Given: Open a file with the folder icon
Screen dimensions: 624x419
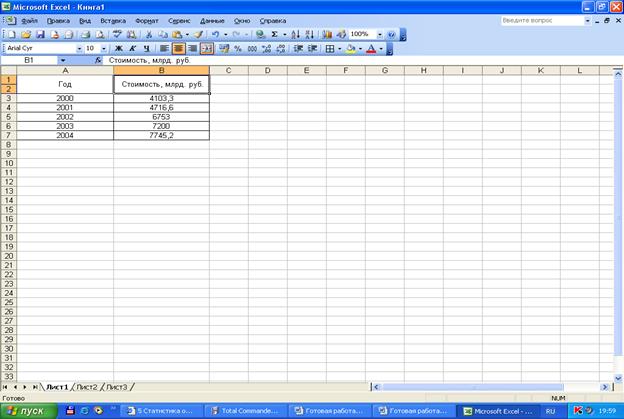Looking at the screenshot, I should (x=26, y=35).
